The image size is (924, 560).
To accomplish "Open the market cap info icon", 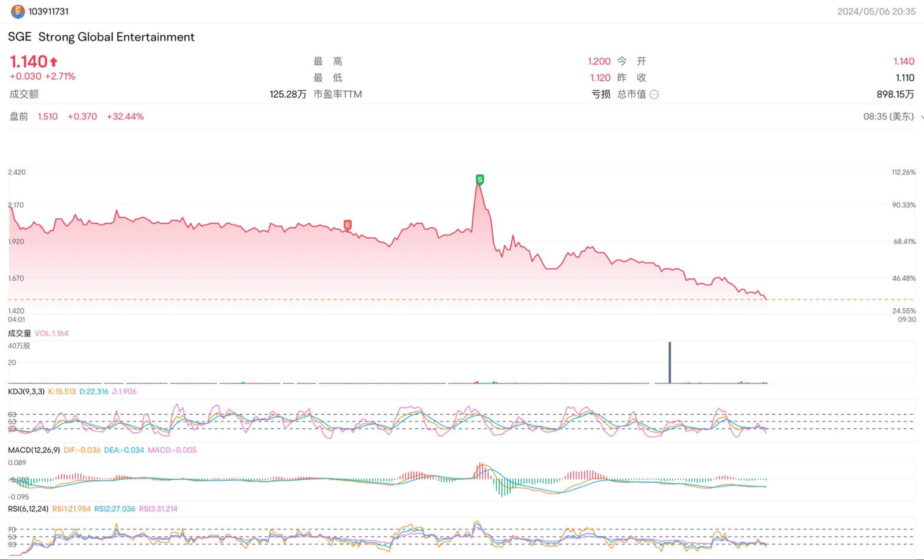I will pyautogui.click(x=654, y=95).
